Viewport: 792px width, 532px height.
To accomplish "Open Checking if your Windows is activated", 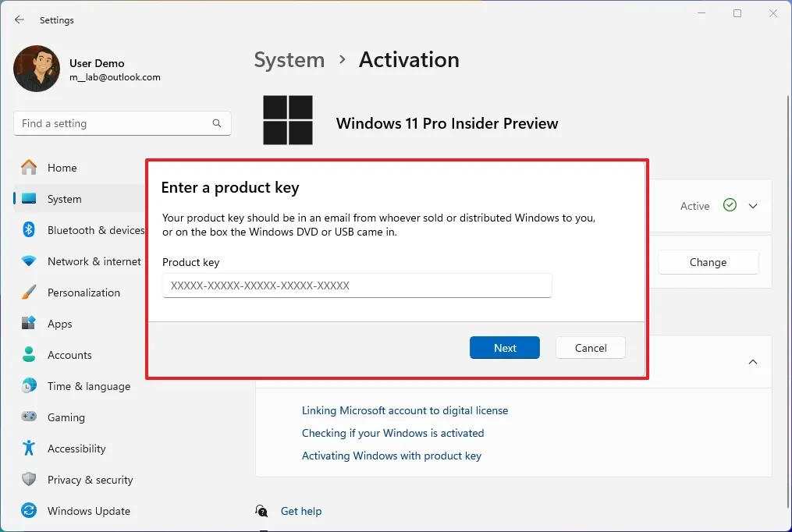I will click(392, 433).
